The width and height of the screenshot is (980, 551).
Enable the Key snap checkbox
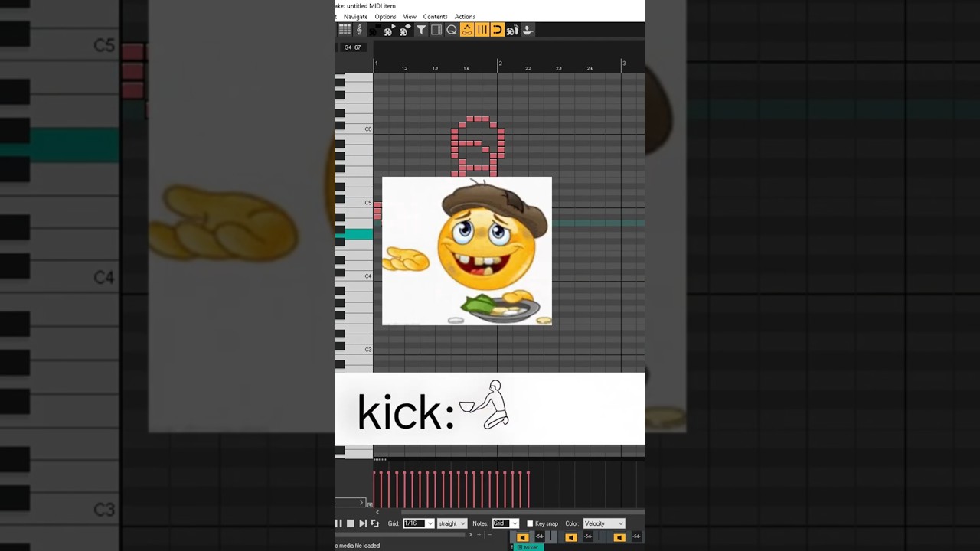pyautogui.click(x=530, y=523)
